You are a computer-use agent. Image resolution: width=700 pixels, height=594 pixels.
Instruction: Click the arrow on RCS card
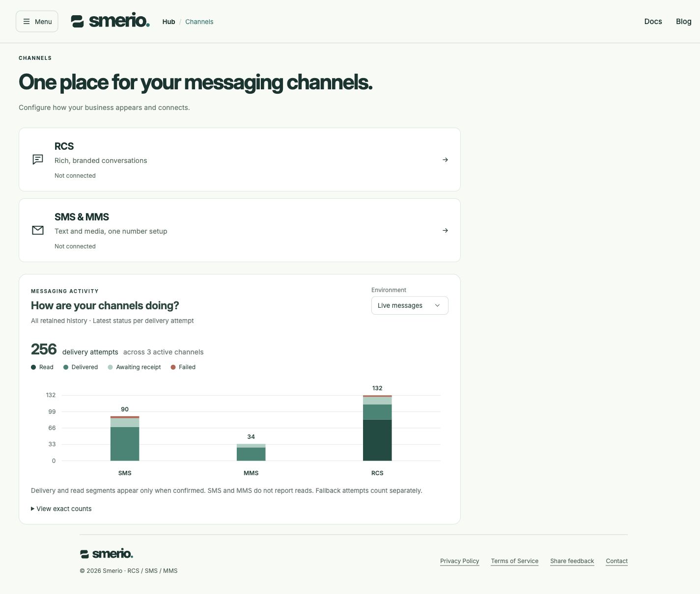[x=445, y=160]
